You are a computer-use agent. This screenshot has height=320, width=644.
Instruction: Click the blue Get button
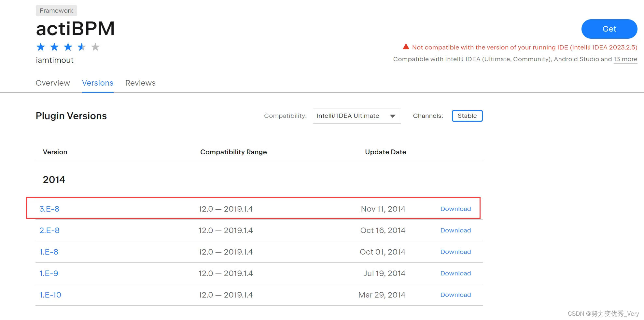(x=609, y=29)
